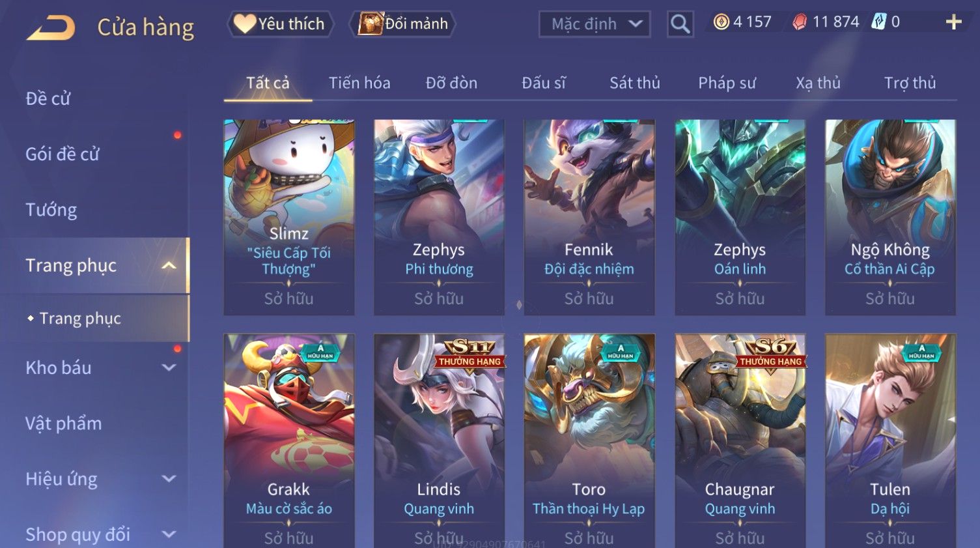Open the Mặc định sort dropdown
This screenshot has height=548, width=980.
pyautogui.click(x=595, y=24)
